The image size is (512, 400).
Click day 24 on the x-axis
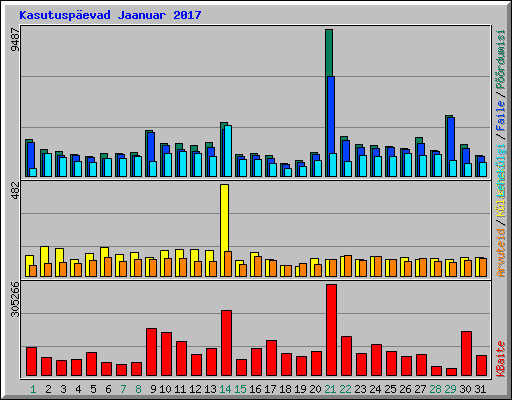pyautogui.click(x=375, y=389)
